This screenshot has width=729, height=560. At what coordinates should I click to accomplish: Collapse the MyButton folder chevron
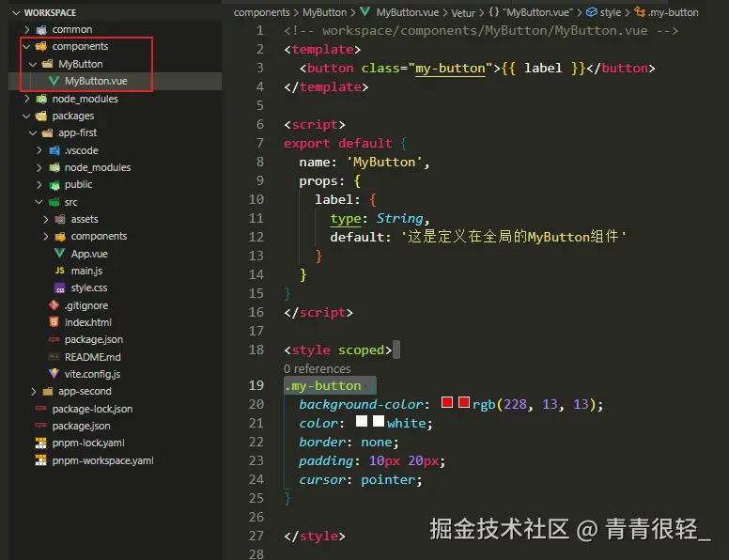(33, 64)
